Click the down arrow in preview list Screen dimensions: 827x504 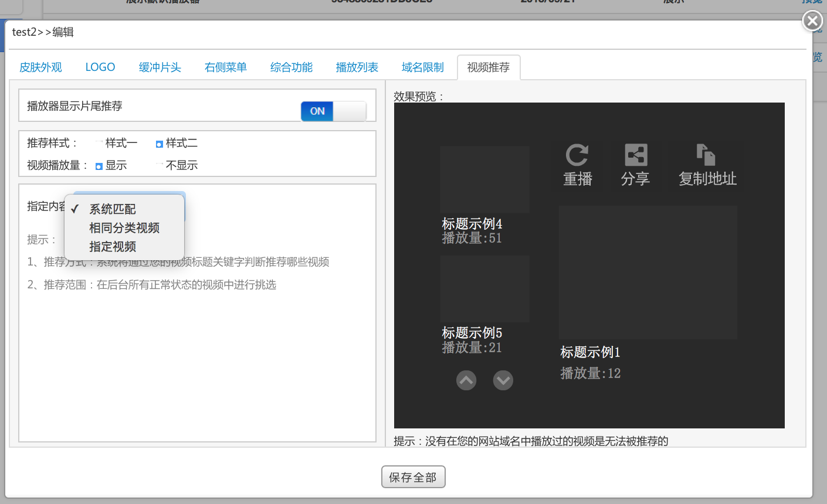coord(503,380)
